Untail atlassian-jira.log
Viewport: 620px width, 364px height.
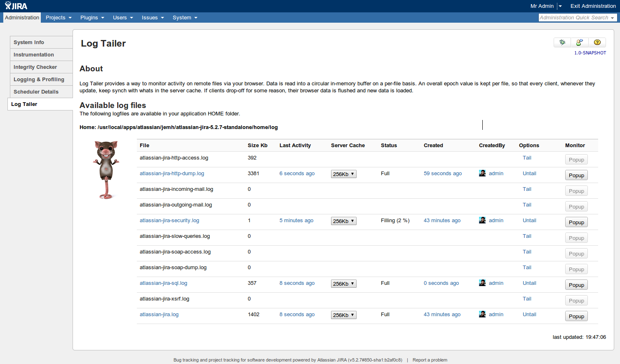click(529, 314)
